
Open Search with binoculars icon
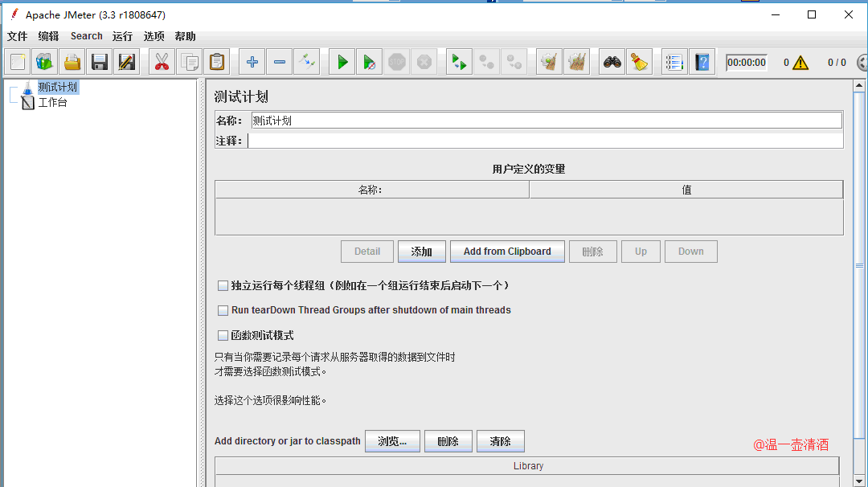click(612, 62)
